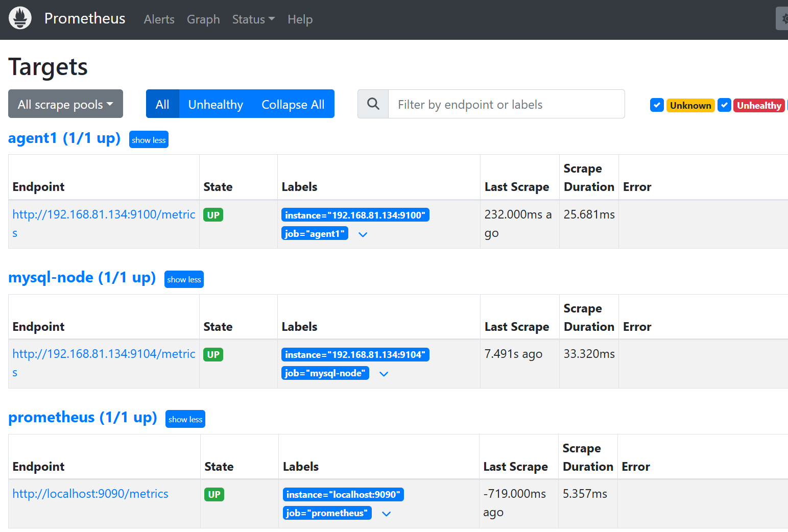Viewport: 788px width, 532px height.
Task: Collapse prometheus pool with show less
Action: click(185, 419)
